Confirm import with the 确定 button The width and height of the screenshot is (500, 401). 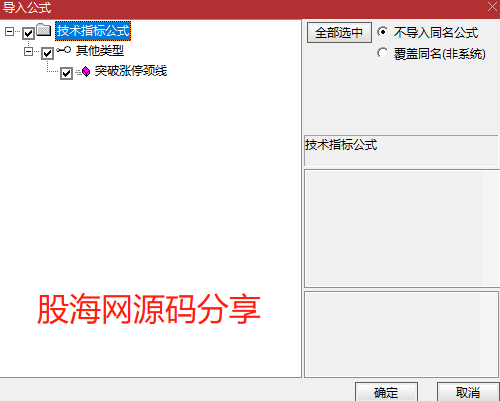point(386,392)
